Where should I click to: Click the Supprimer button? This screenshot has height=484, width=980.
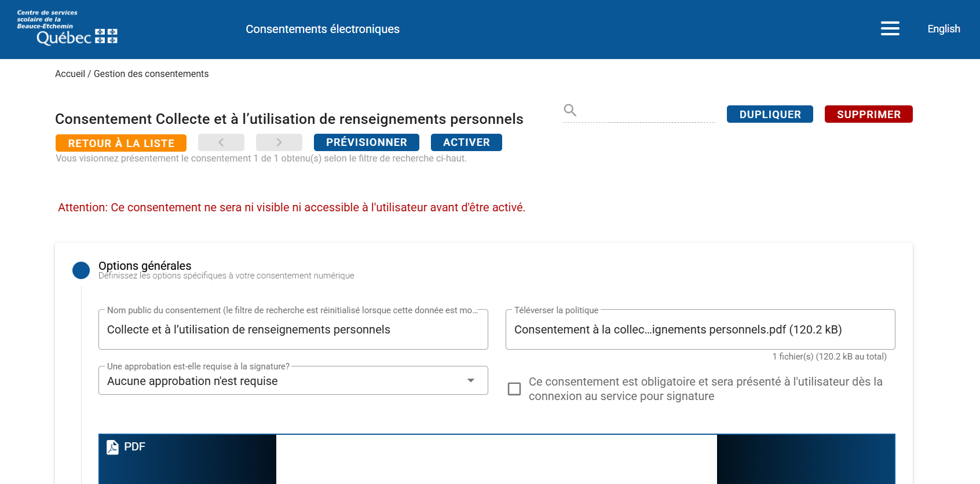(x=869, y=114)
